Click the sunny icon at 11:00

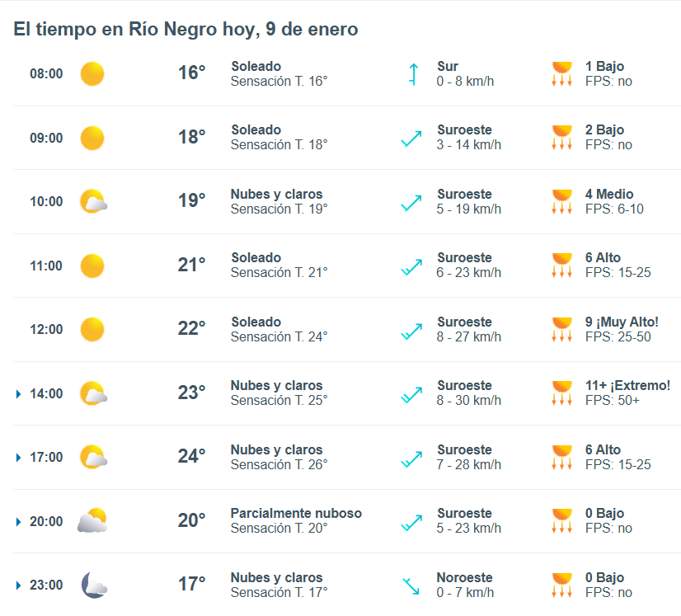pyautogui.click(x=92, y=266)
